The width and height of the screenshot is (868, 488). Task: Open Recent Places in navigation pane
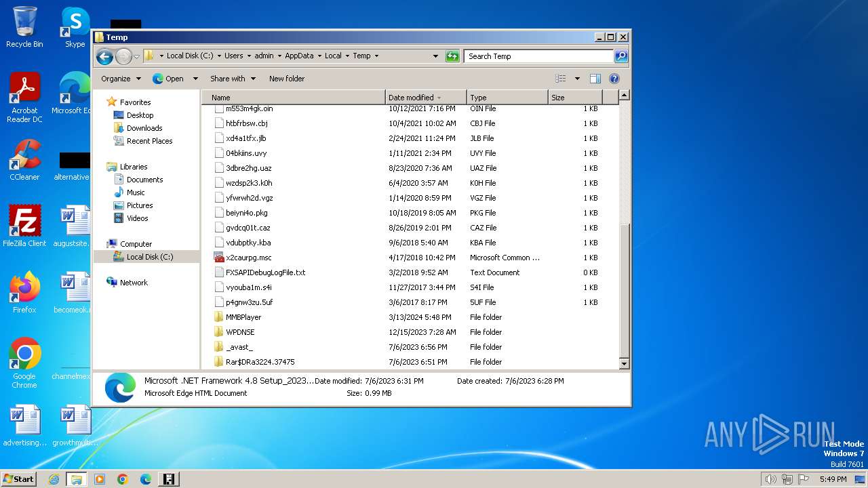(149, 141)
